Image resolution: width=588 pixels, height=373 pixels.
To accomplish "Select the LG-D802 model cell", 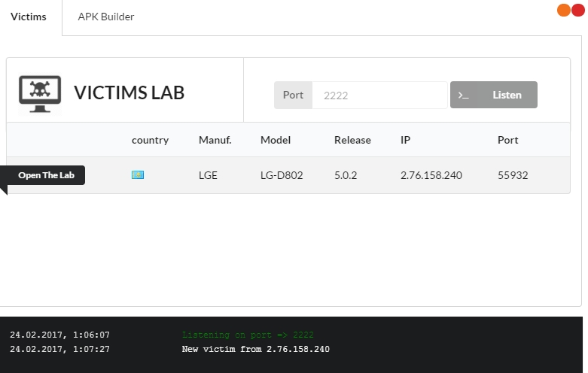I will coord(283,175).
